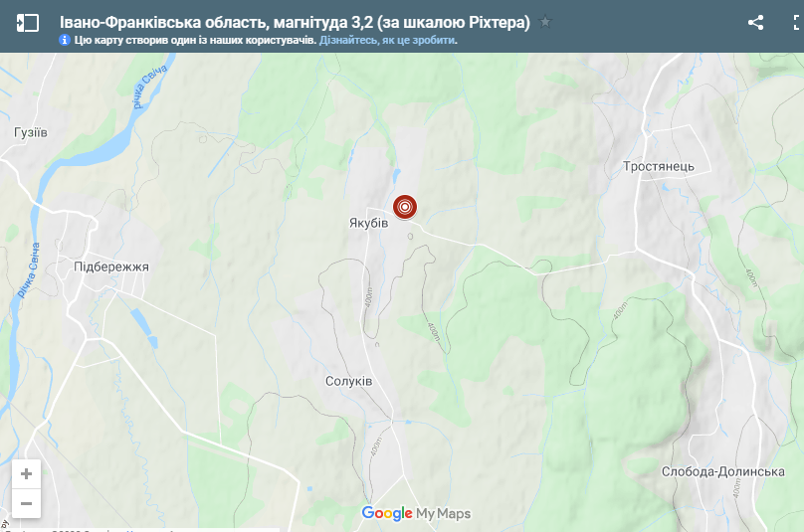Select the red earthquake epicenter marker
This screenshot has width=804, height=532.
[x=405, y=207]
